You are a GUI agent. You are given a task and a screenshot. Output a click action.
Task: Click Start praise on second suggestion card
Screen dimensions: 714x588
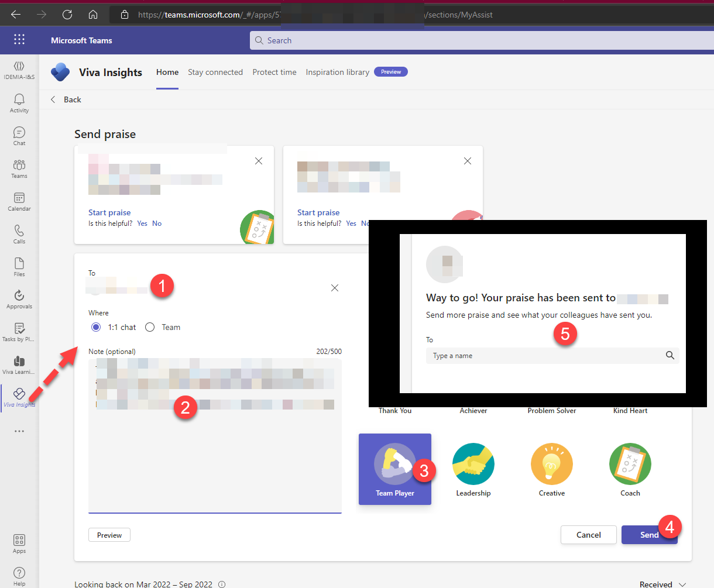coord(318,212)
